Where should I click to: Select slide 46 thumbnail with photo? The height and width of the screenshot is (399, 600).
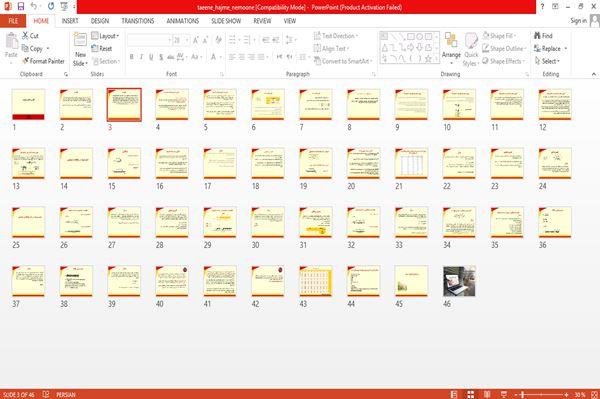(x=459, y=281)
